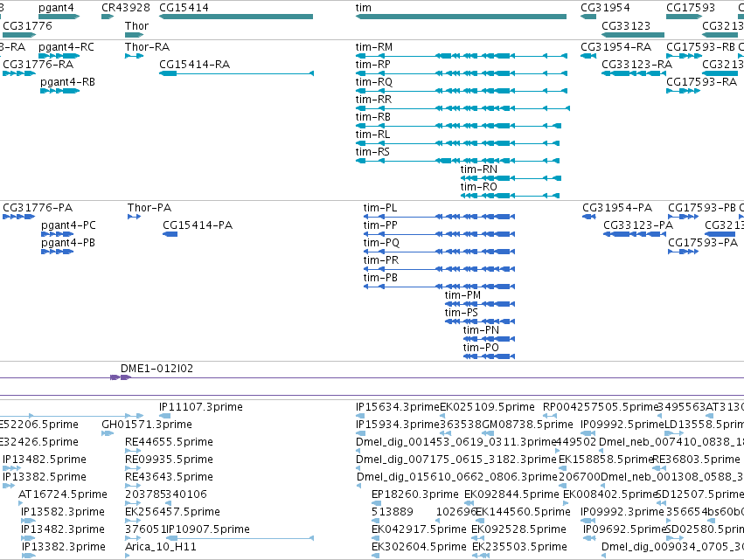744x560 pixels.
Task: Click EST EP18260.3prime
Action: click(375, 503)
